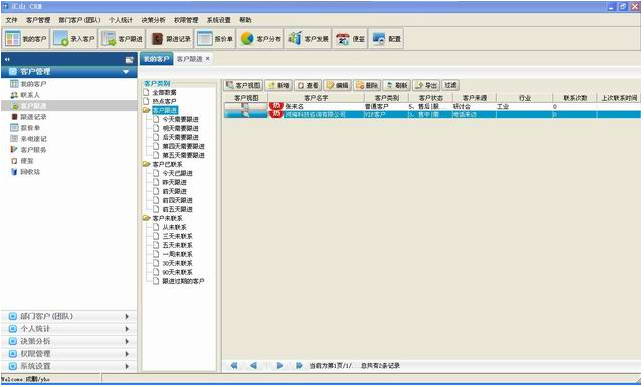This screenshot has width=644, height=387.
Task: Sort by 联系次数 column header
Action: [x=575, y=98]
